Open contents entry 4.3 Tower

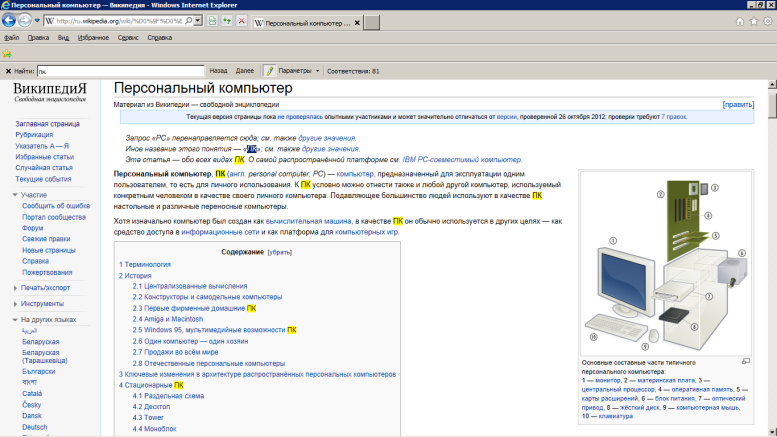tap(148, 418)
